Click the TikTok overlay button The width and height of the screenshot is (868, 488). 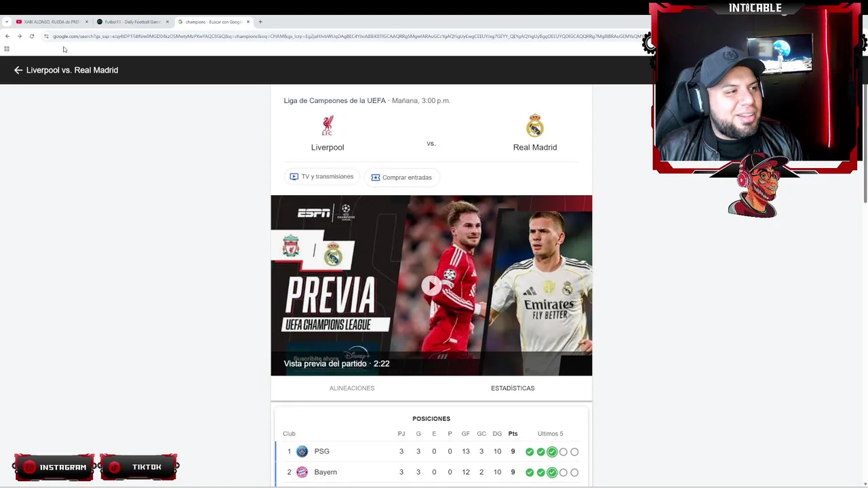point(139,467)
